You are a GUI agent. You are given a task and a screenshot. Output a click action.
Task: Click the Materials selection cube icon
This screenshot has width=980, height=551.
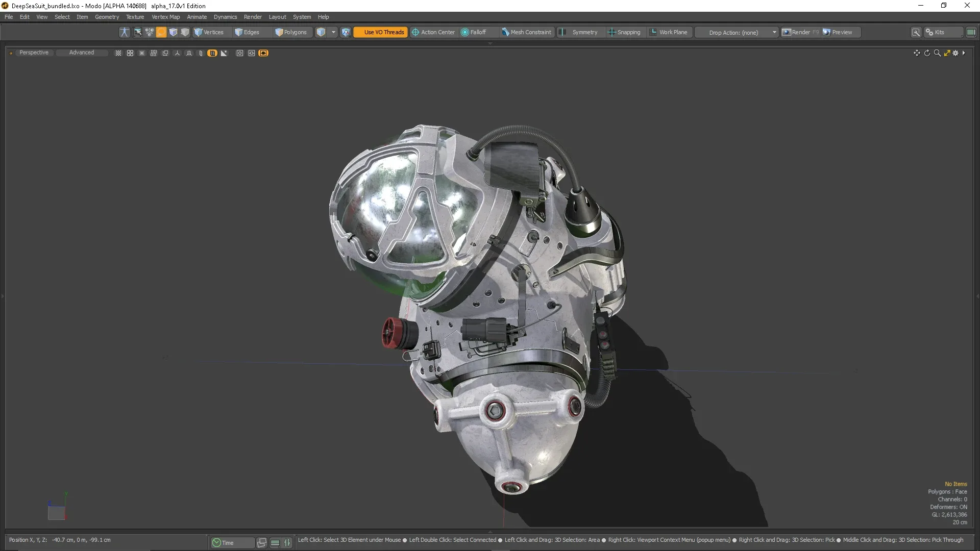click(173, 32)
